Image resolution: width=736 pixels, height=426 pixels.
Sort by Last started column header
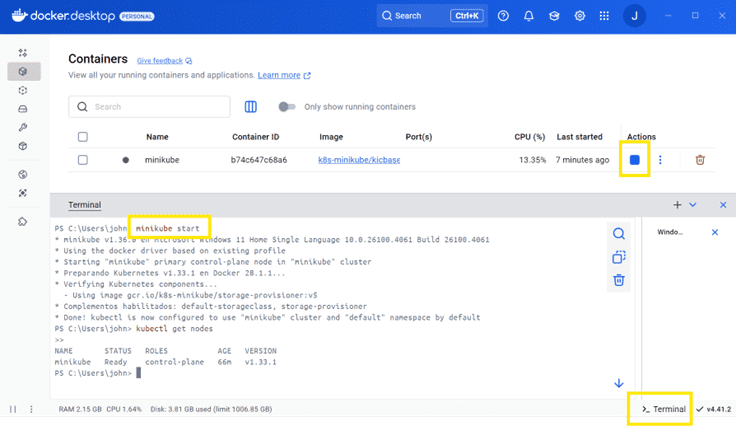point(579,137)
